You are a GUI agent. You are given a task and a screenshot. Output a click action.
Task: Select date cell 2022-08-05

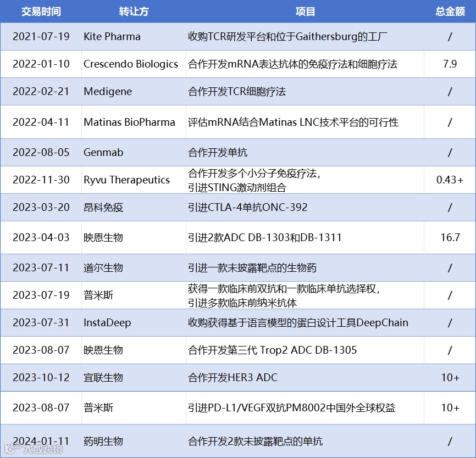click(41, 152)
